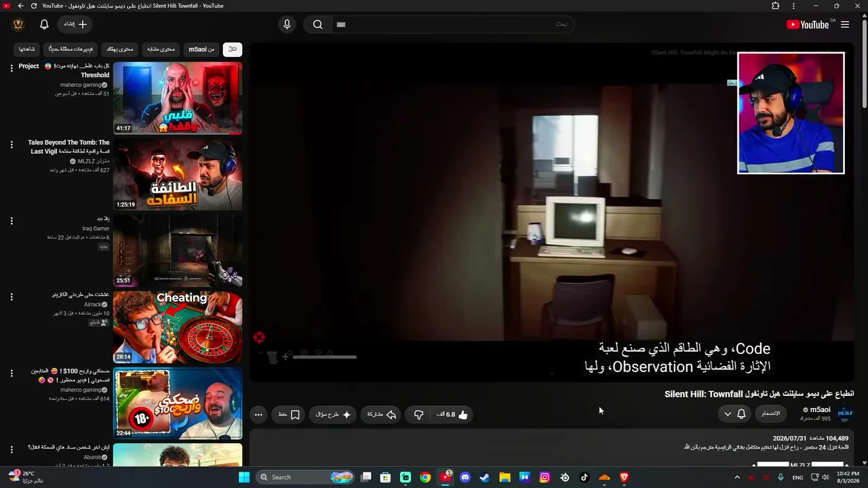Open Chrome from the taskbar

coord(425,477)
